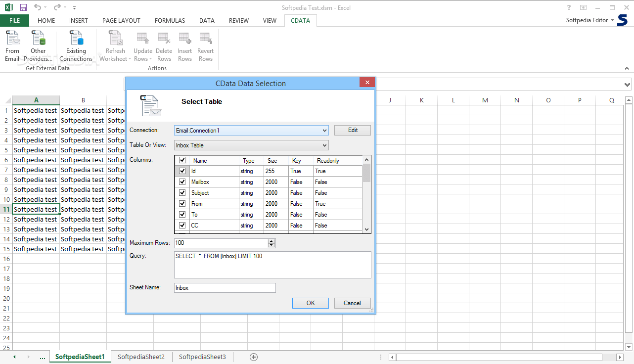
Task: Add a new sheet with plus icon
Action: (x=254, y=357)
